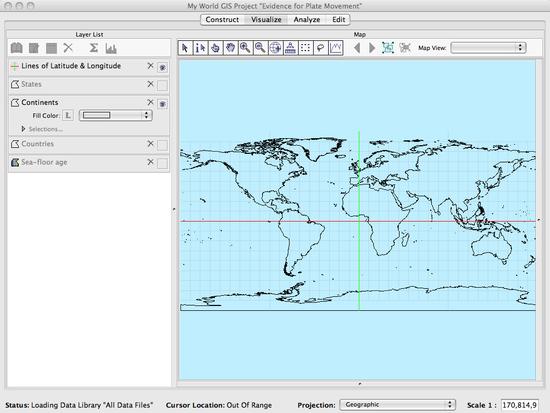Click the globe re-center map tool
Image resolution: width=550 pixels, height=413 pixels.
[275, 48]
